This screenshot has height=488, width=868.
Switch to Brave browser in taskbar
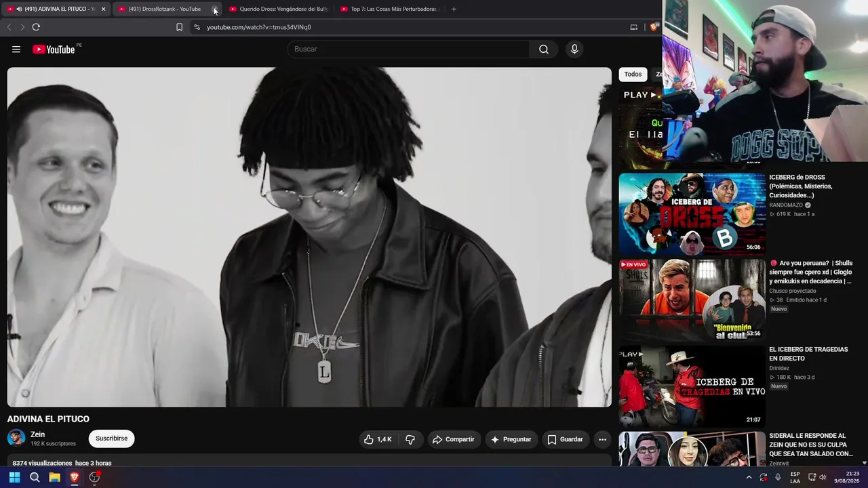tap(75, 477)
